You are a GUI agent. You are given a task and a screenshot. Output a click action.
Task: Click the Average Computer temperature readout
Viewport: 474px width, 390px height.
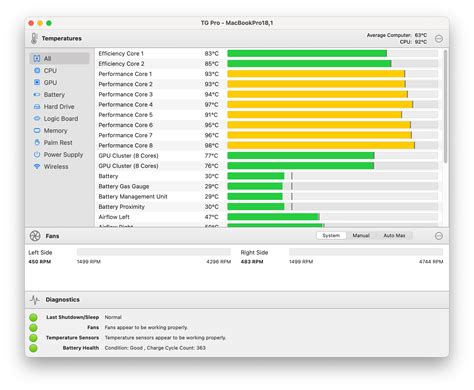click(x=397, y=35)
